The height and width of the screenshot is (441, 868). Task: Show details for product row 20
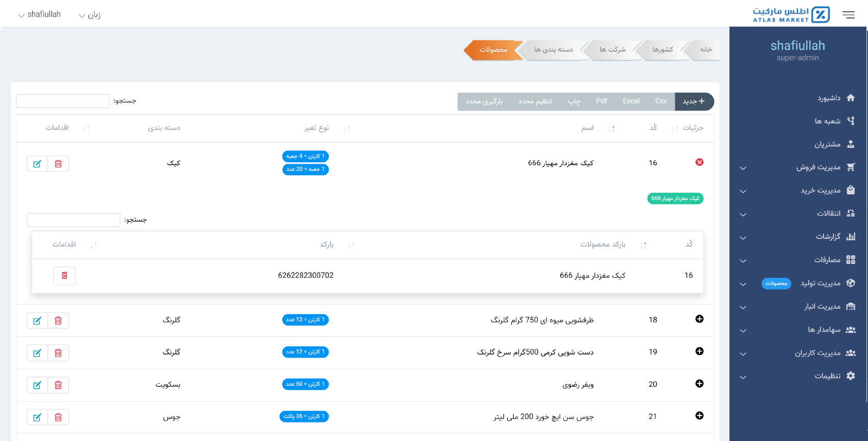(699, 384)
